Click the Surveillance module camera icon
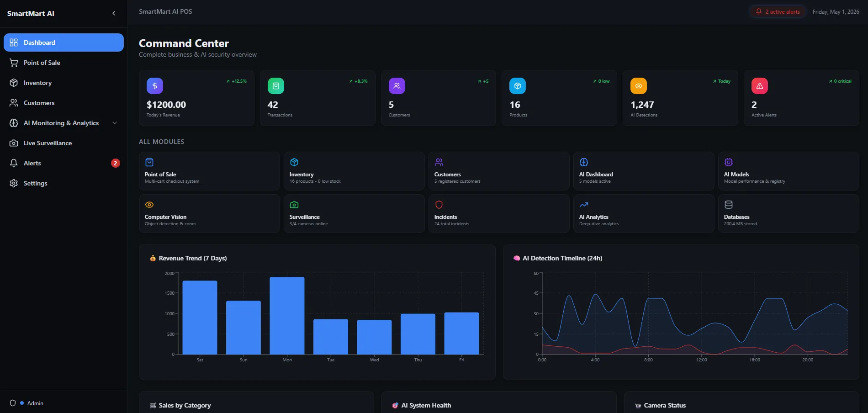This screenshot has width=868, height=413. [294, 205]
